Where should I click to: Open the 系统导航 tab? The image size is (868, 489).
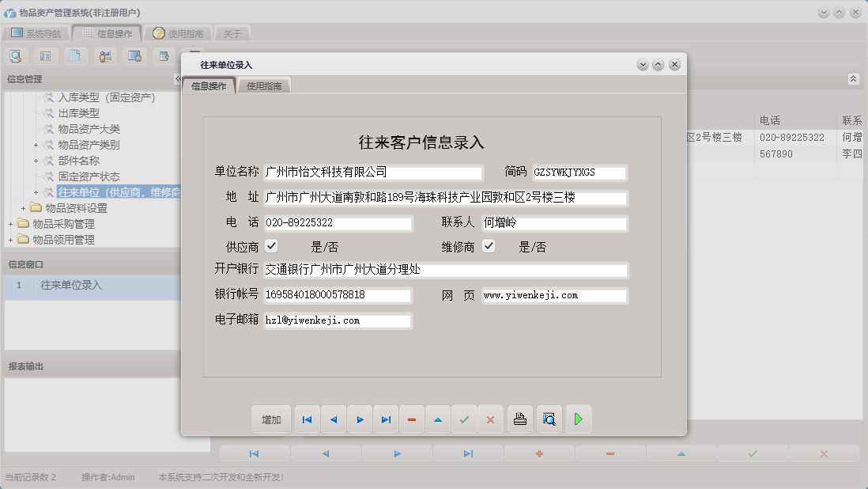click(40, 33)
